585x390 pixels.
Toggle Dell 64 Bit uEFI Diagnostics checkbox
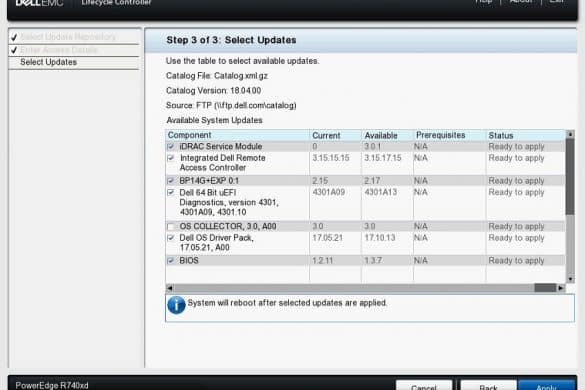coord(171,192)
